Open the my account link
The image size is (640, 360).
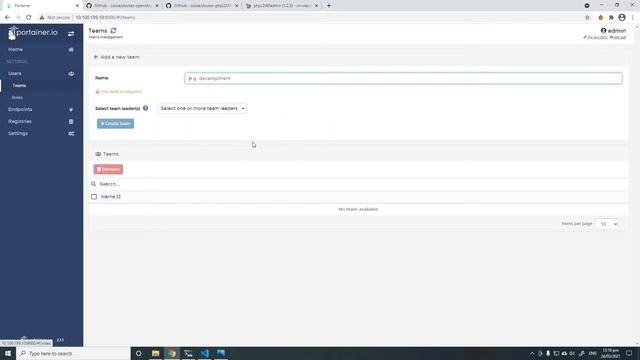[596, 38]
